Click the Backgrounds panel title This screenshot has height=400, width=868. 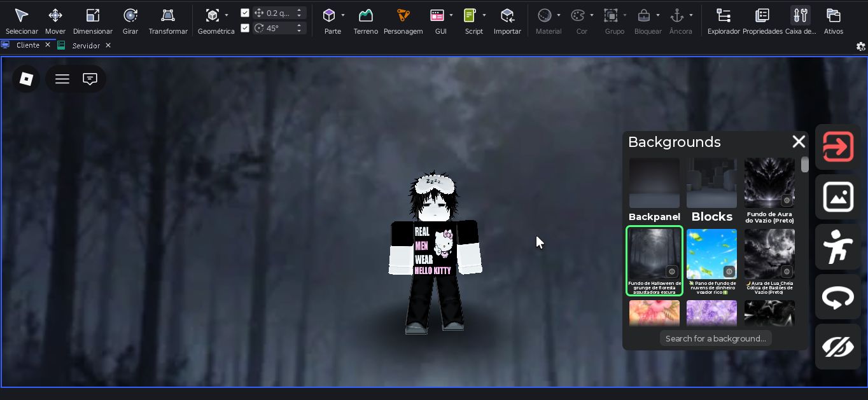(675, 142)
